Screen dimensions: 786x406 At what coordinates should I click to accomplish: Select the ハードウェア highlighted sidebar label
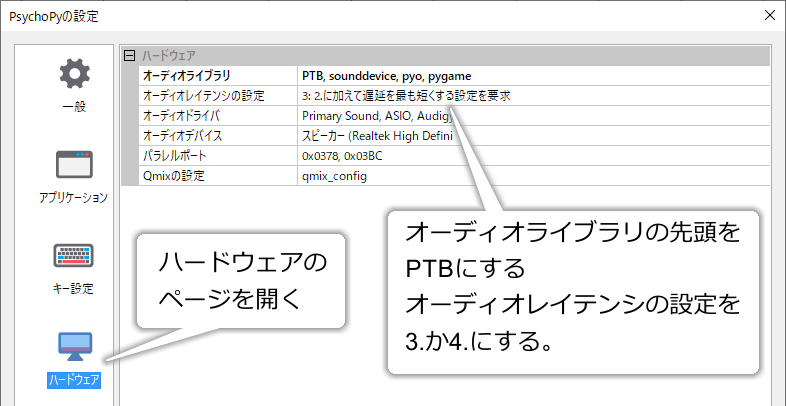pos(74,380)
